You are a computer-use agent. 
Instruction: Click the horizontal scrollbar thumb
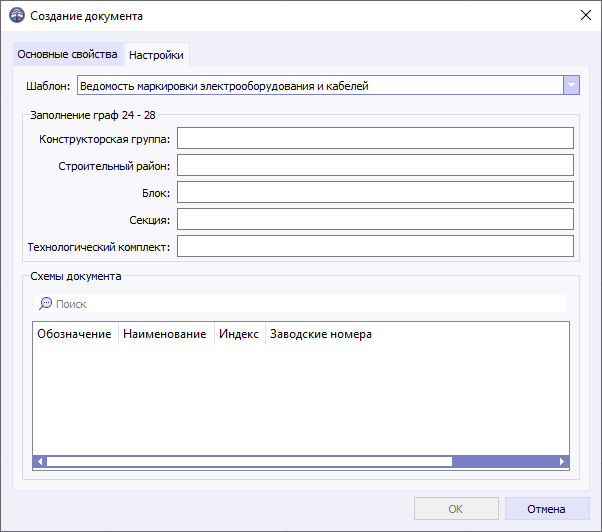pos(249,461)
